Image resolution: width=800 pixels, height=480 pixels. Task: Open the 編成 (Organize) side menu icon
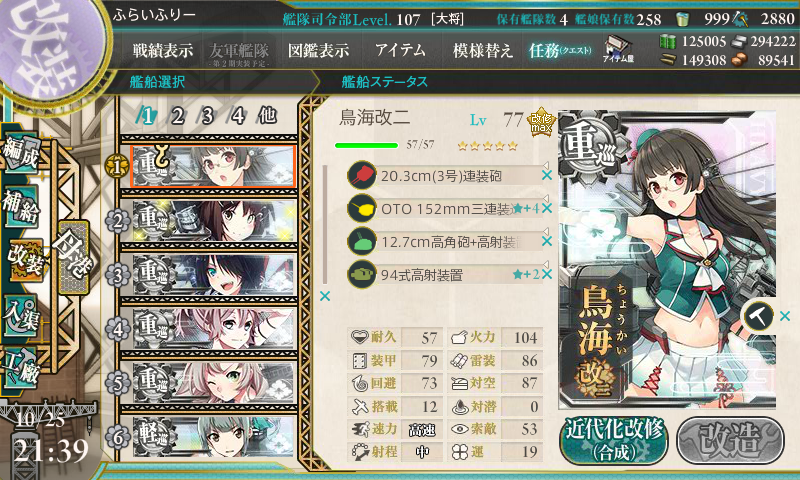pos(21,154)
